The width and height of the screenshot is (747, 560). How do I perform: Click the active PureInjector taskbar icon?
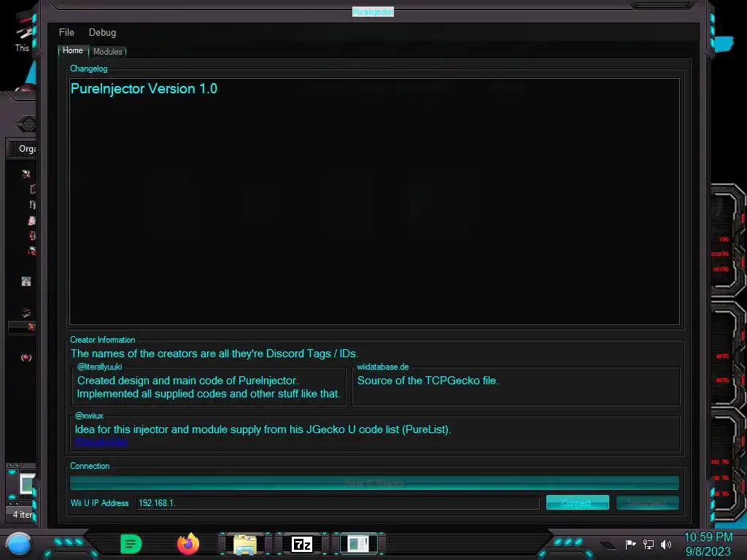pos(358,544)
